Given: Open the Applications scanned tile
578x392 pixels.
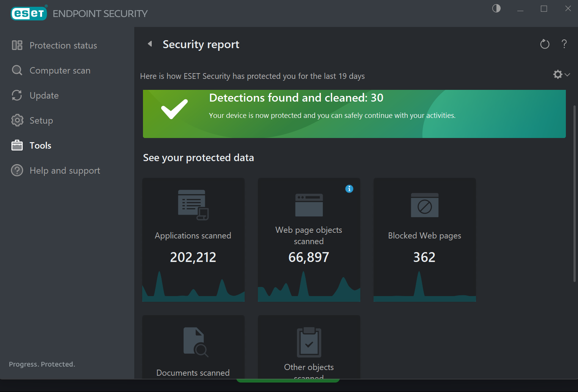Looking at the screenshot, I should 193,240.
